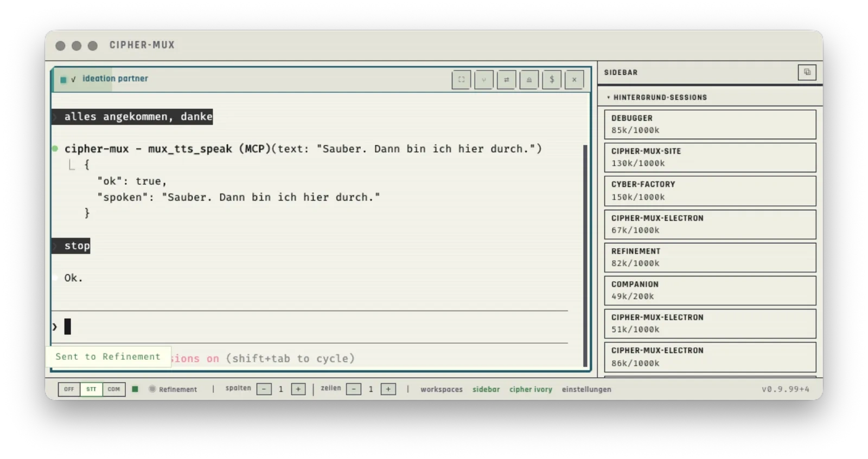This screenshot has height=459, width=868.
Task: Select the STT mode segment
Action: (91, 389)
